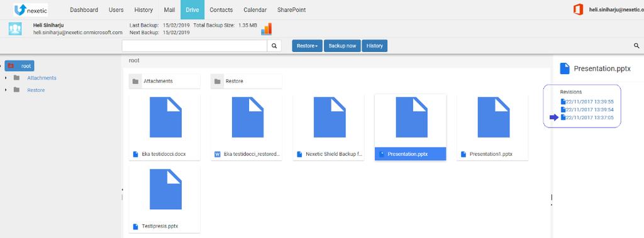Click the heli.siniharju account email at top right
This screenshot has width=644, height=238.
coord(616,9)
